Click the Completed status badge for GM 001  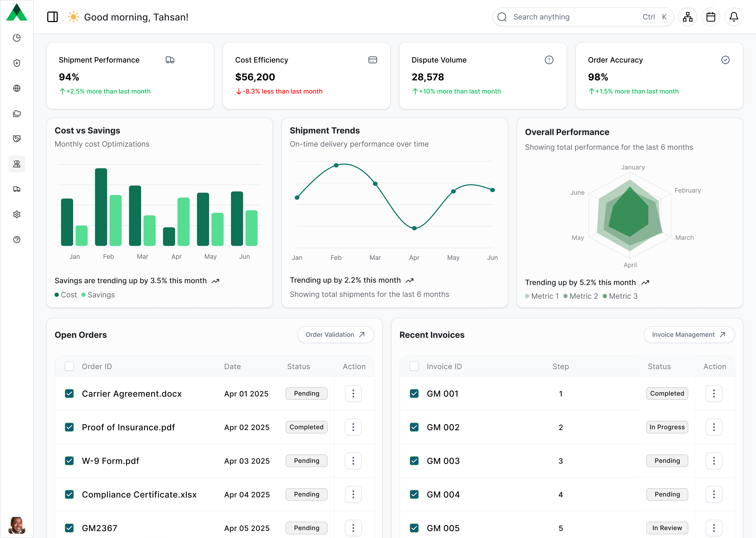pos(667,394)
